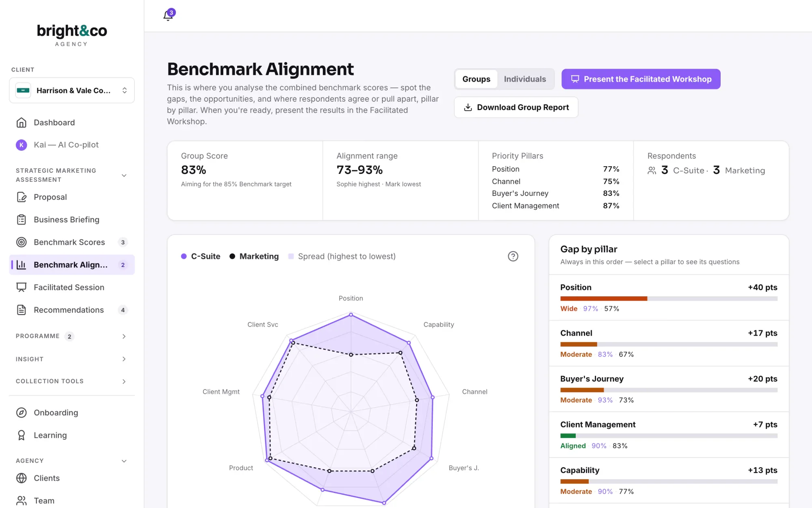Click the download icon on Group Report
The image size is (812, 508).
[x=468, y=107]
